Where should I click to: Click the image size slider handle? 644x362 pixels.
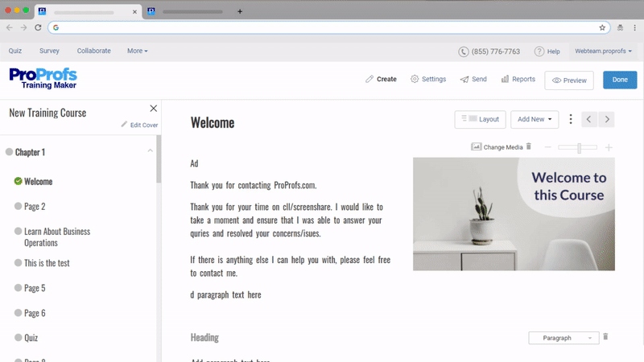(579, 147)
